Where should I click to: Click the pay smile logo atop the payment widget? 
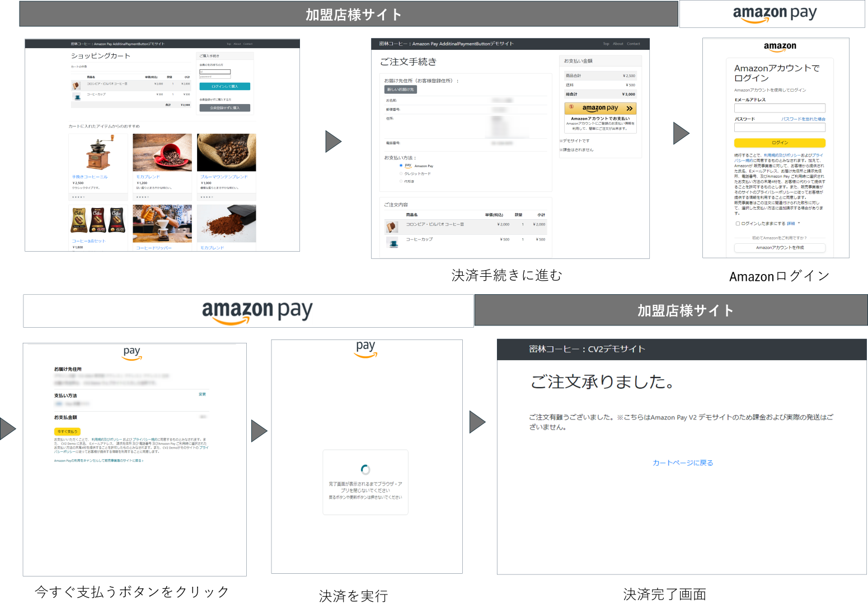pos(132,352)
